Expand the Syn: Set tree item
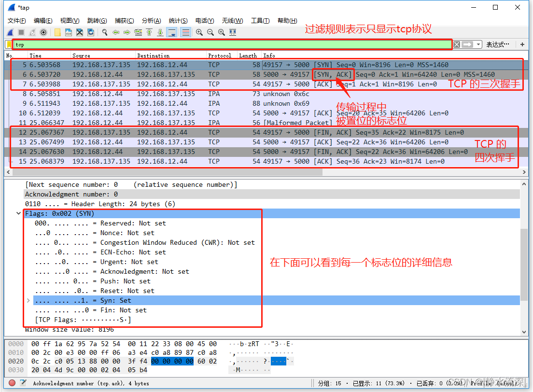This screenshot has width=533, height=392. (28, 300)
